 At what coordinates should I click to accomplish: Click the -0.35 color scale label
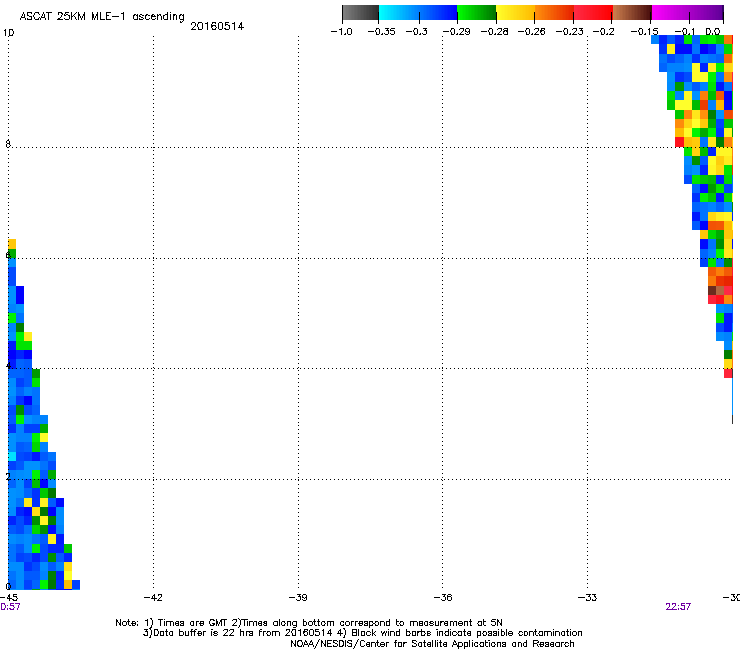click(381, 32)
